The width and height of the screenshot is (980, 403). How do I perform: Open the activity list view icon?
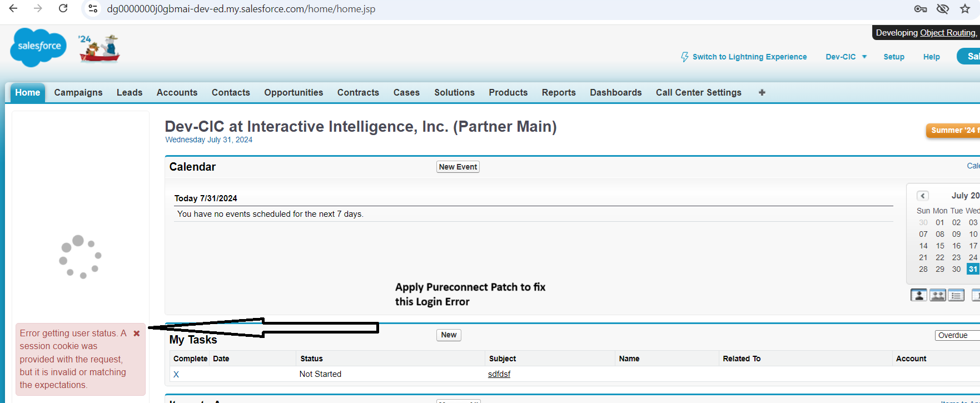[956, 295]
